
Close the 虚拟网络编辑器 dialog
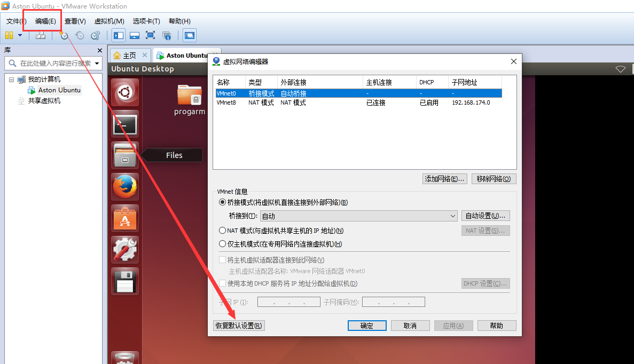point(513,61)
